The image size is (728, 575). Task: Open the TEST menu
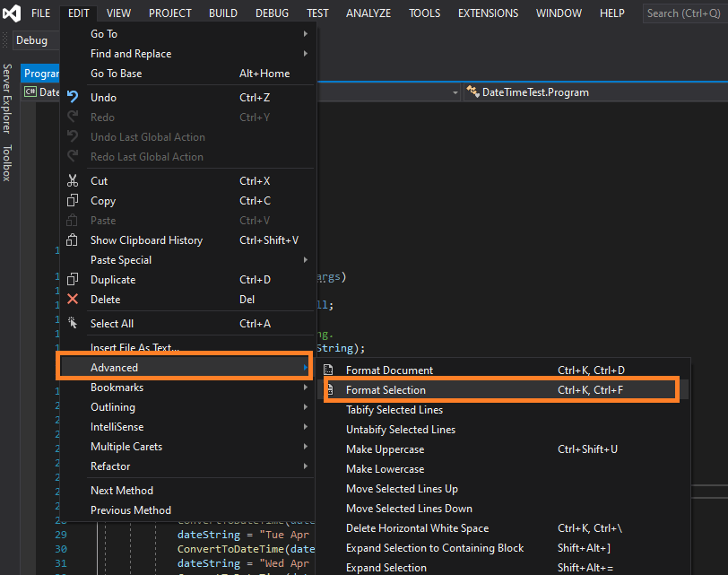317,13
